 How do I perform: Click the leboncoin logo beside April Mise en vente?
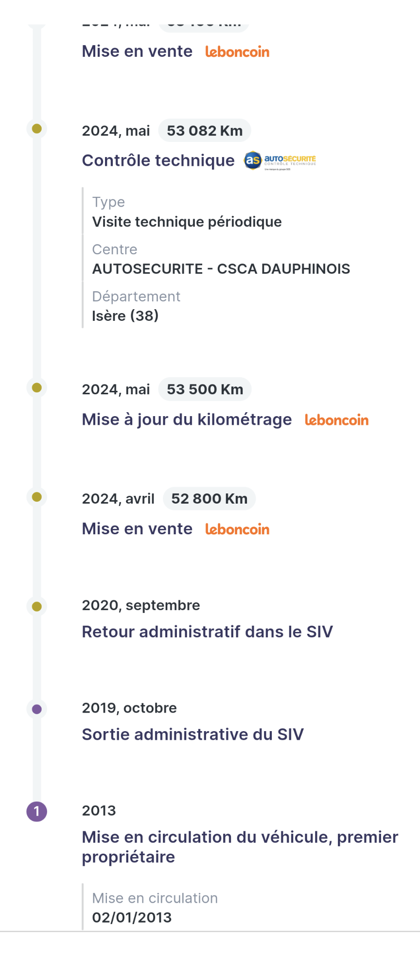[x=237, y=529]
